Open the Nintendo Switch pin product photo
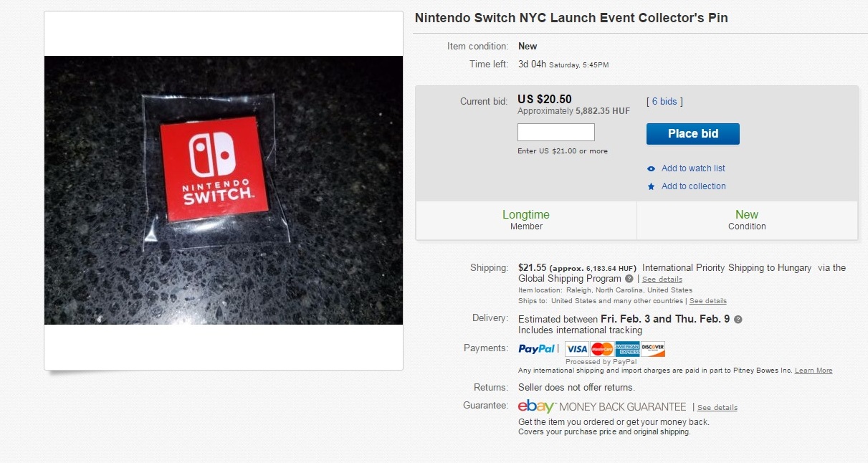The height and width of the screenshot is (463, 868). click(x=224, y=190)
